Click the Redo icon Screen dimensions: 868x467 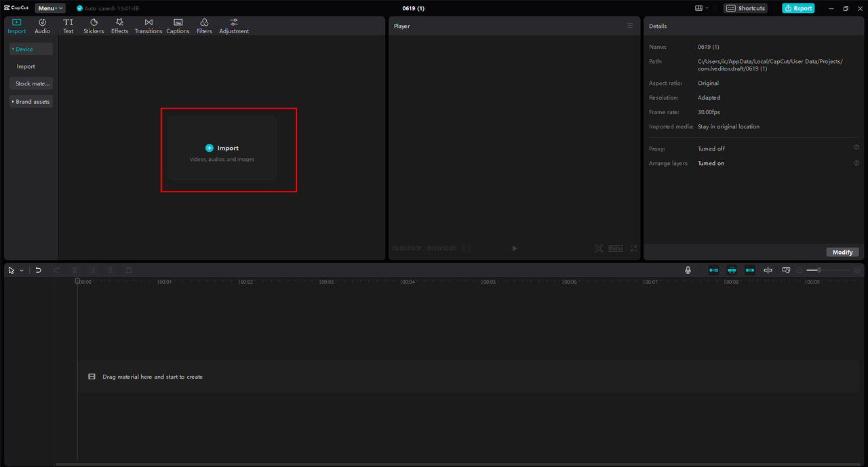(57, 270)
